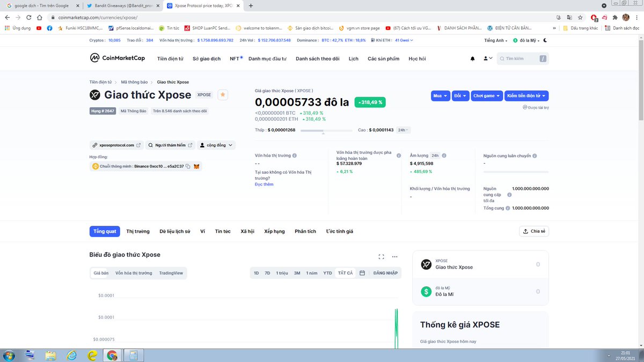Click the ĐĂNG NHẬP chart button
Viewport: 644px width, 362px height.
pyautogui.click(x=386, y=273)
